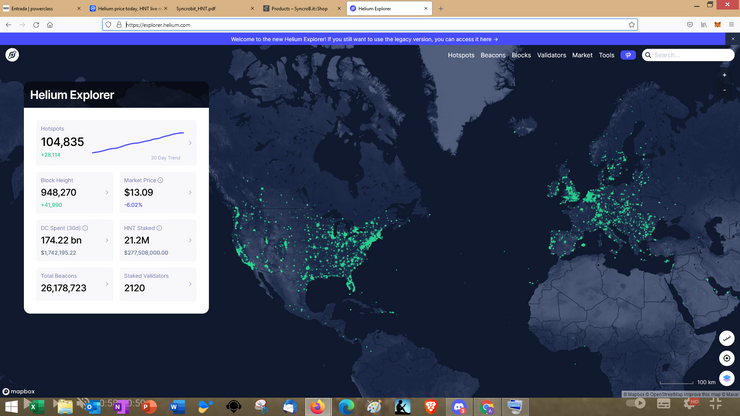Image resolution: width=740 pixels, height=416 pixels.
Task: Open the Hotspots nav menu
Action: (x=461, y=55)
